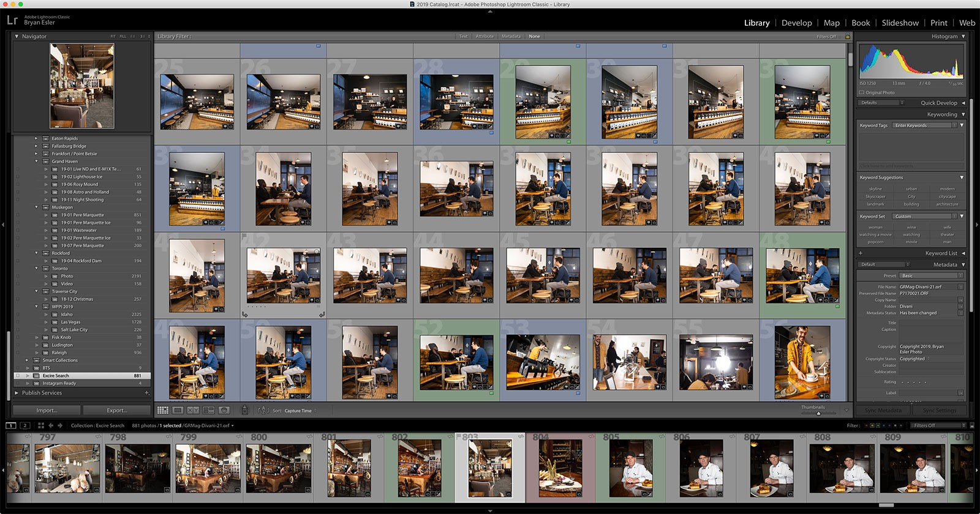This screenshot has width=980, height=514.
Task: Reverse the sort direction (A-Z icon)
Action: coord(263,411)
